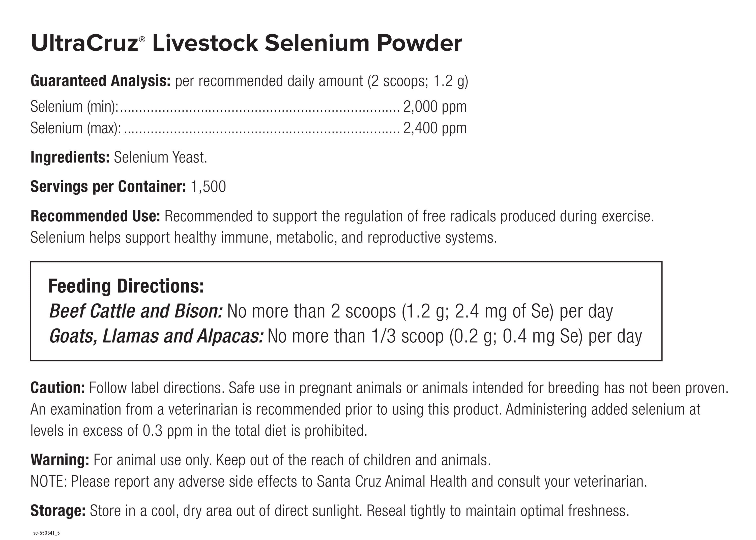Click the 1,500 servings number

click(x=208, y=187)
